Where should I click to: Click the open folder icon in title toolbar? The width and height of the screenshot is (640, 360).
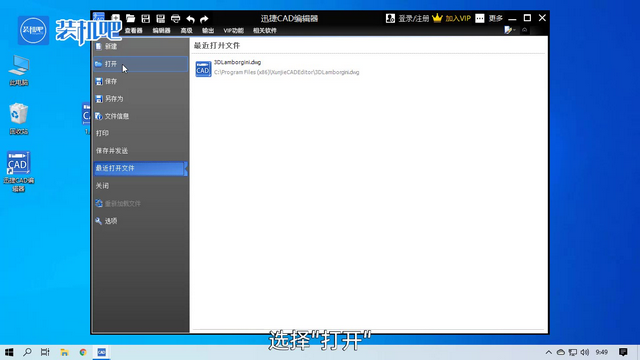click(x=131, y=18)
